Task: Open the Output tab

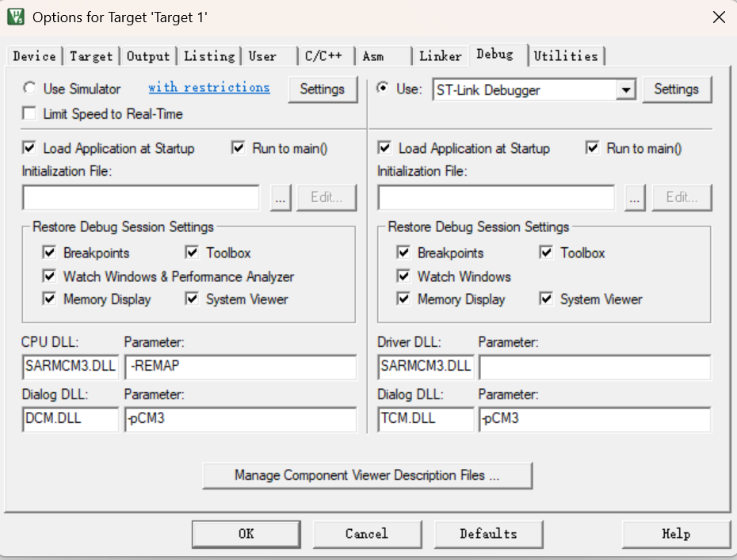Action: click(148, 56)
